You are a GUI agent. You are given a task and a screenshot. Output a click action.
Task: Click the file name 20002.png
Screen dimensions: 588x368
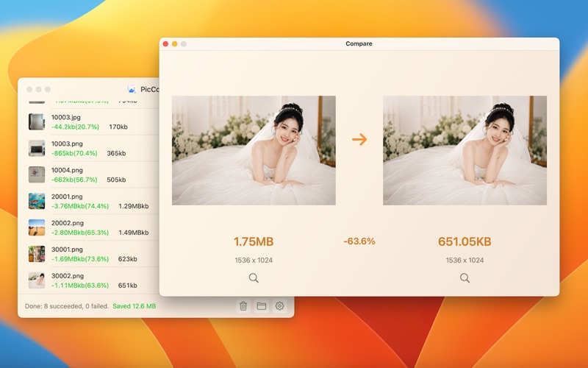pos(68,223)
